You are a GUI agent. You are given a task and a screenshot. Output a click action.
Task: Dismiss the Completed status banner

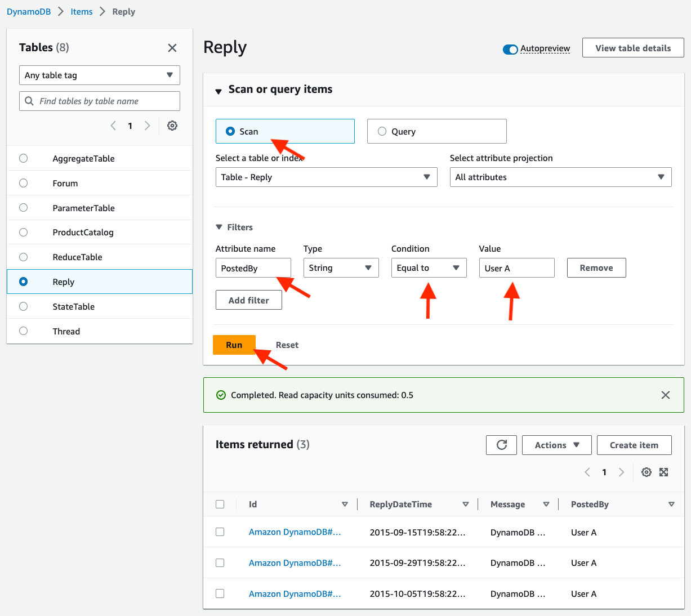(666, 395)
